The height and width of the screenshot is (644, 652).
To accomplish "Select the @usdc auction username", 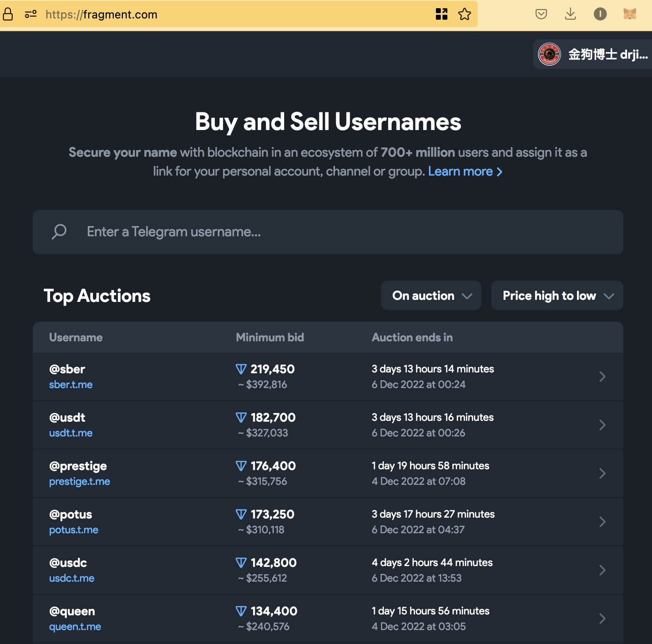I will tap(68, 563).
